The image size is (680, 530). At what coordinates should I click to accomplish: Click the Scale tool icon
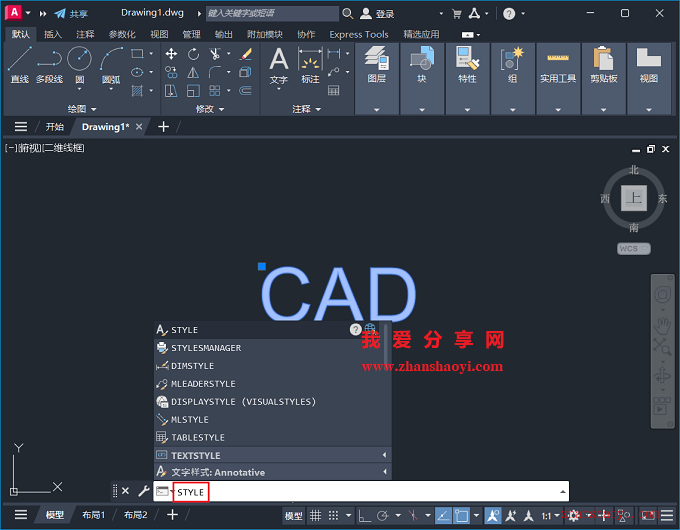coord(193,91)
